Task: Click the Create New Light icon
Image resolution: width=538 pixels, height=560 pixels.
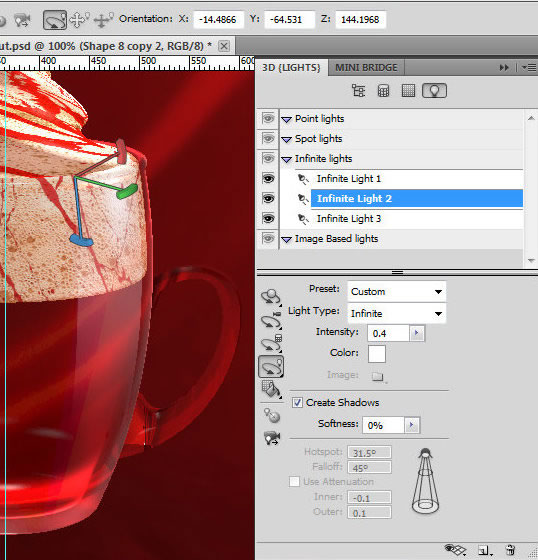Action: 484,550
